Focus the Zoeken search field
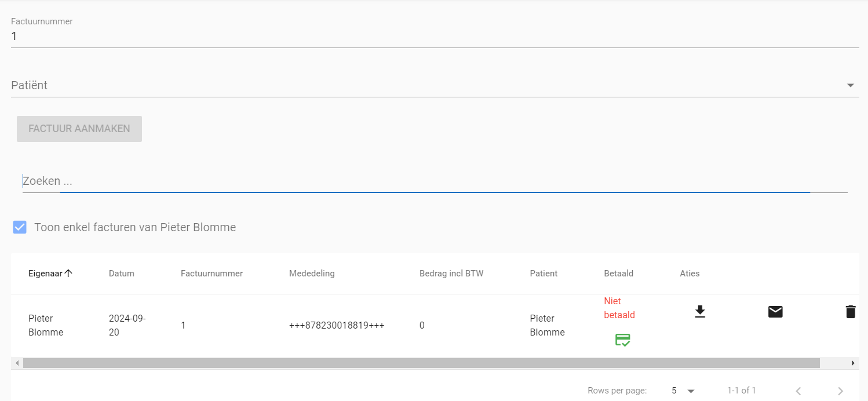Viewport: 868px width, 401px height. click(x=435, y=181)
